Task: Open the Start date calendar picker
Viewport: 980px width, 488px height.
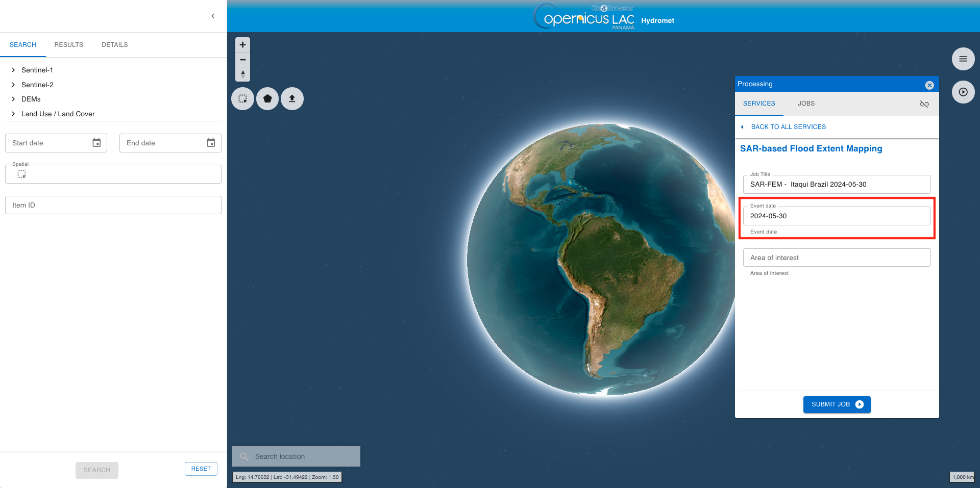Action: pos(96,143)
